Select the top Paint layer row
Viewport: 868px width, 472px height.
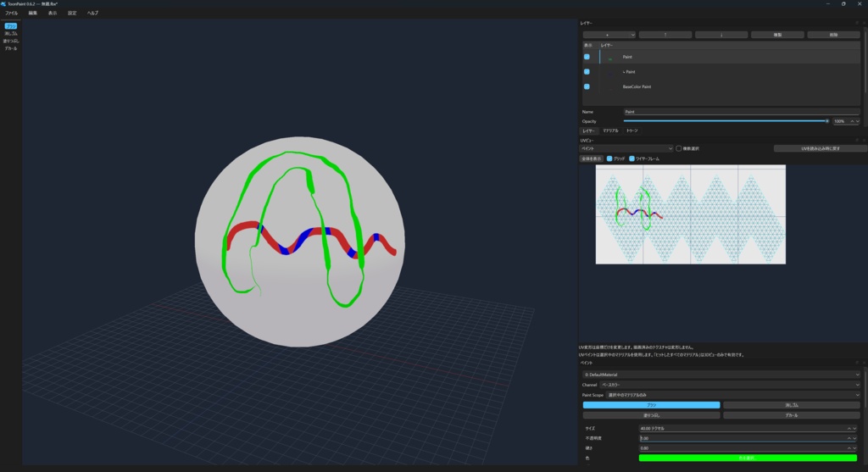click(x=721, y=57)
